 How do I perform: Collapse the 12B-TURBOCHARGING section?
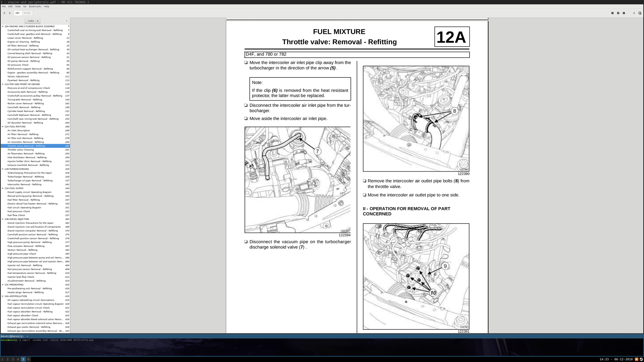coord(3,169)
